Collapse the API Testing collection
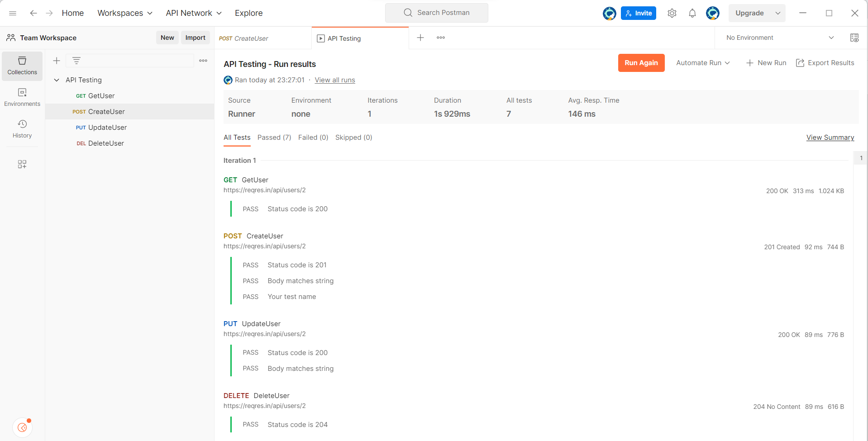Image resolution: width=868 pixels, height=441 pixels. (56, 80)
